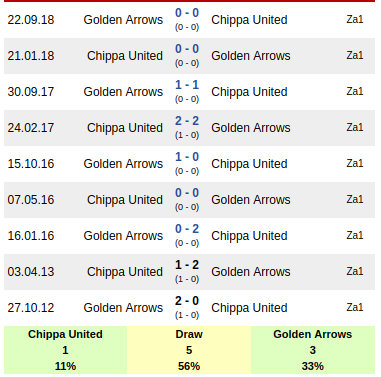
Task: Open the 2 - 0 result from 27.10.12
Action: (187, 301)
